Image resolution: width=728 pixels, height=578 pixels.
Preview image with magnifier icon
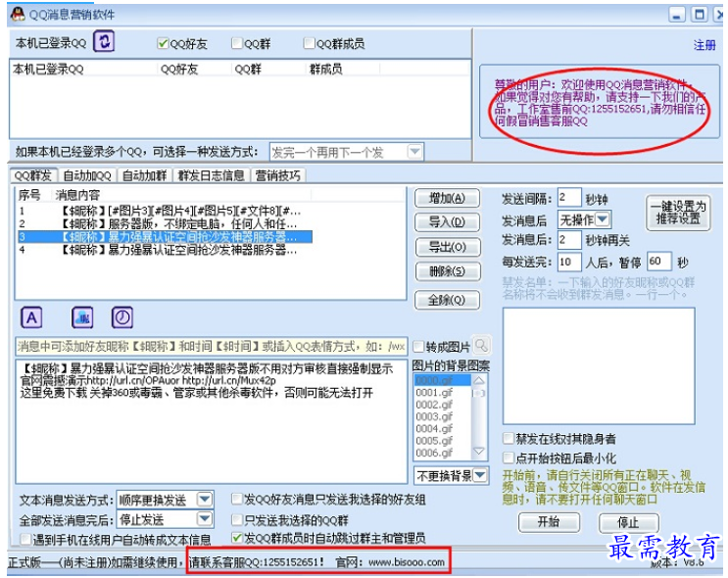(x=481, y=346)
